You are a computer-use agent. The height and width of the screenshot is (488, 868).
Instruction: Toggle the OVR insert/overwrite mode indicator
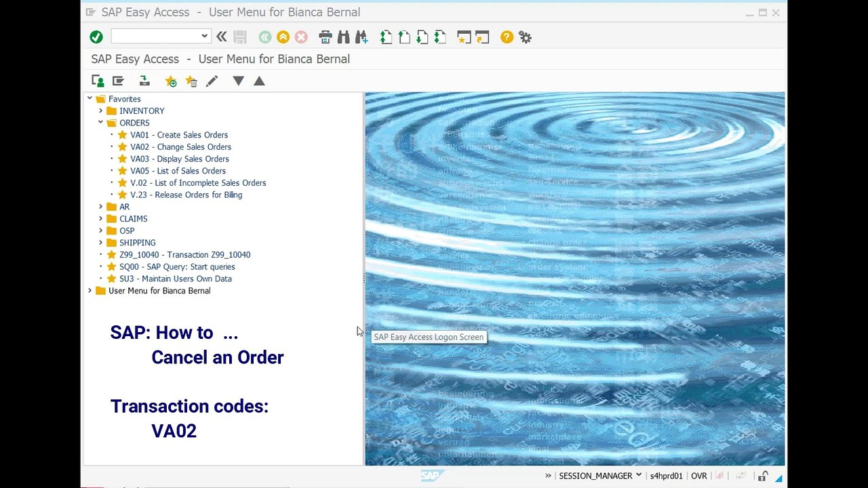coord(698,476)
